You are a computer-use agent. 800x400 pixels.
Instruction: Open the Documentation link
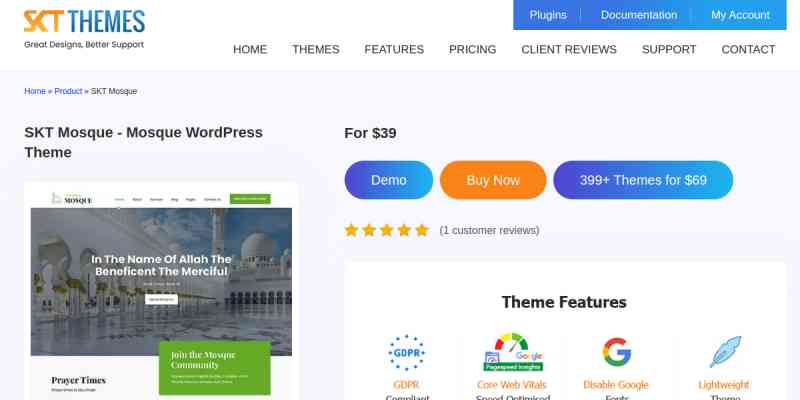(638, 15)
